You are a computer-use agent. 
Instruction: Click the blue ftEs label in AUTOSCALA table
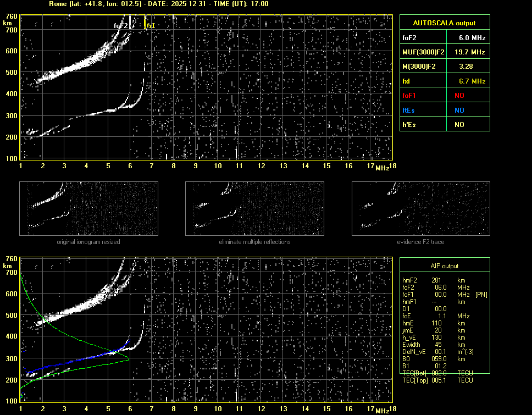[408, 110]
